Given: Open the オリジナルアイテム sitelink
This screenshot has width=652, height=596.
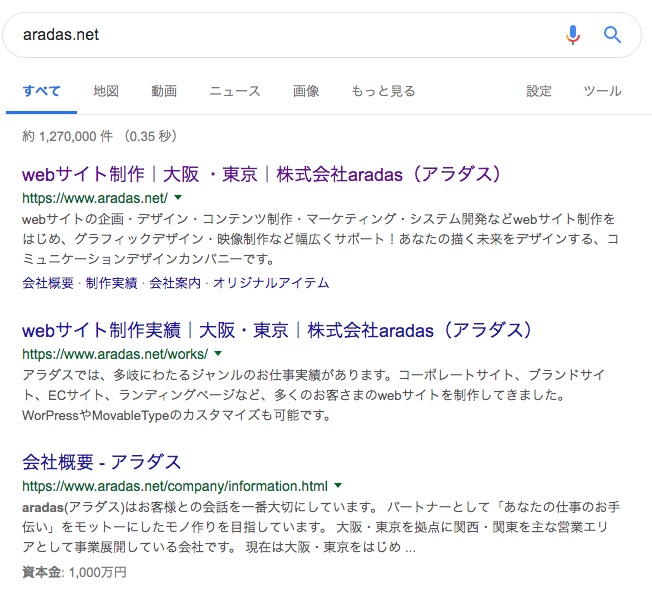Looking at the screenshot, I should (x=271, y=283).
